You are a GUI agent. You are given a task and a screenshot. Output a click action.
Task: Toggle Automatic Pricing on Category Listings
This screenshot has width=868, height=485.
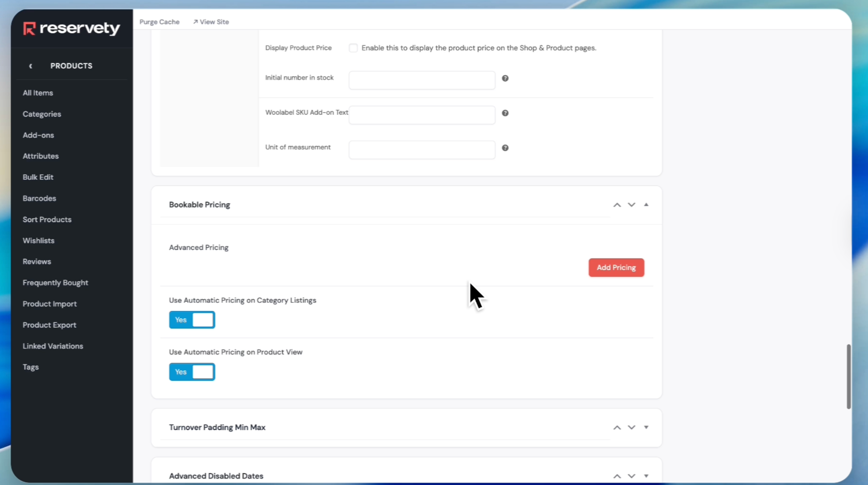[x=192, y=320]
